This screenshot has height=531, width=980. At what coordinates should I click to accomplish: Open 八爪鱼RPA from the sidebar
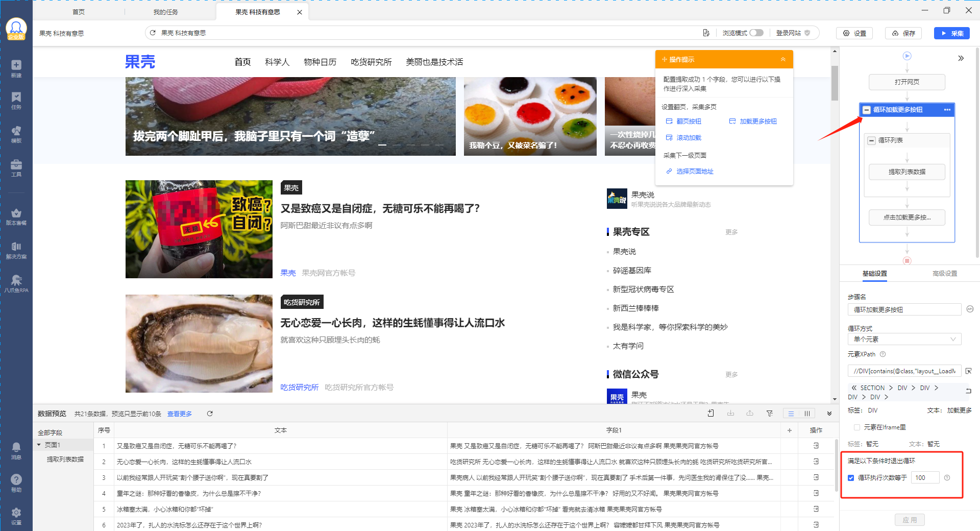click(16, 280)
